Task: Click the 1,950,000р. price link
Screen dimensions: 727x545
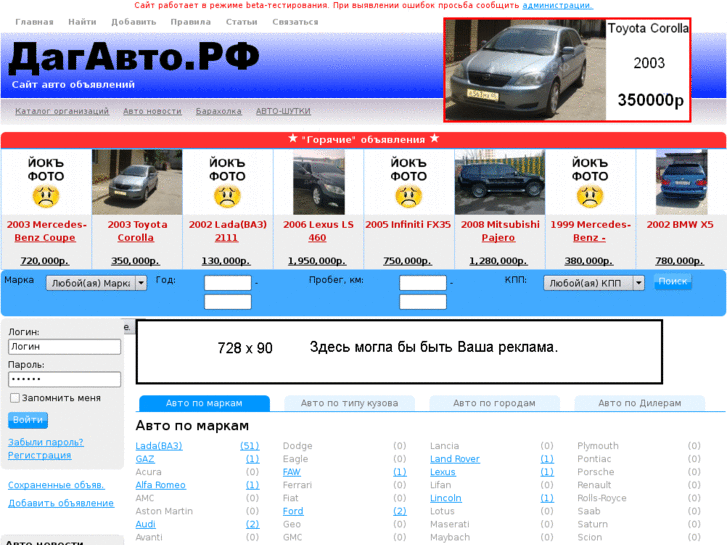Action: point(317,261)
